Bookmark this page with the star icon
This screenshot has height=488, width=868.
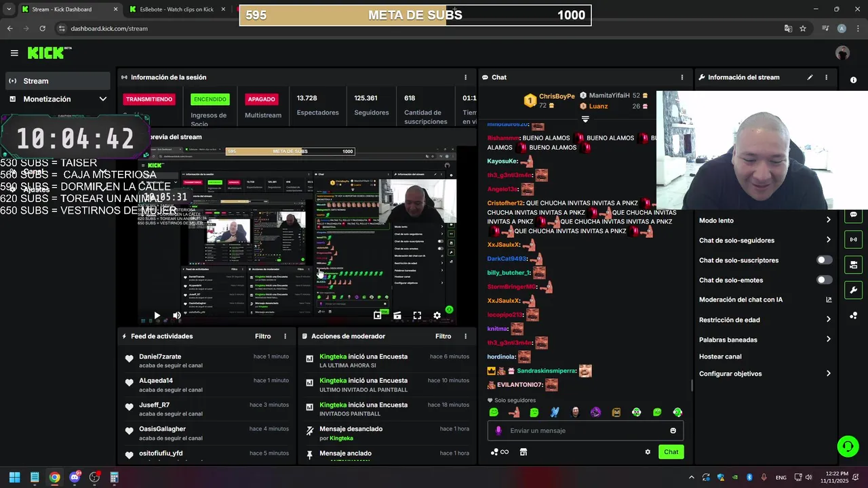tap(803, 28)
